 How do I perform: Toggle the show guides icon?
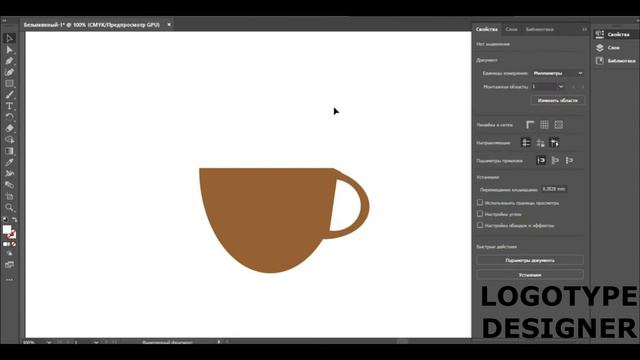click(526, 143)
